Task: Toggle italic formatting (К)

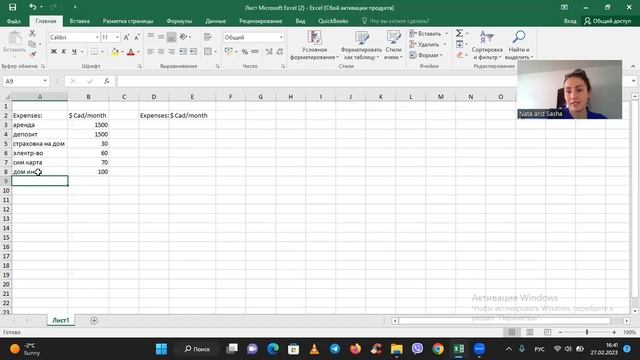Action: [64, 52]
